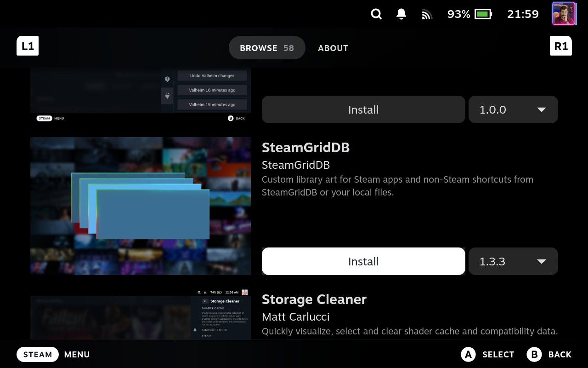This screenshot has height=368, width=588.
Task: Select the R1 bumper button glyph
Action: (x=561, y=46)
